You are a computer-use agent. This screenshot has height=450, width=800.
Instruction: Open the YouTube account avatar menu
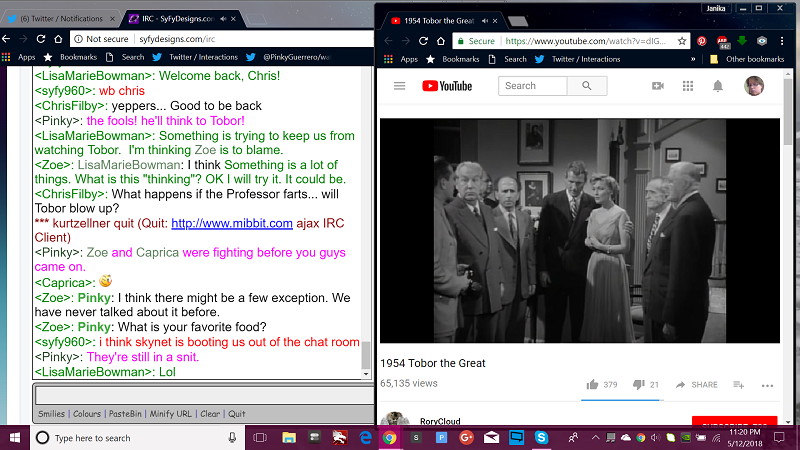tap(754, 86)
